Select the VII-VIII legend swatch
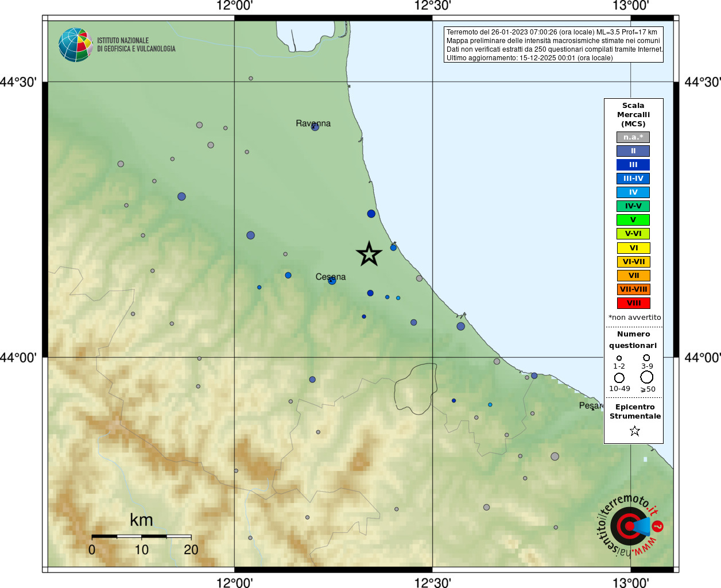 click(x=633, y=289)
